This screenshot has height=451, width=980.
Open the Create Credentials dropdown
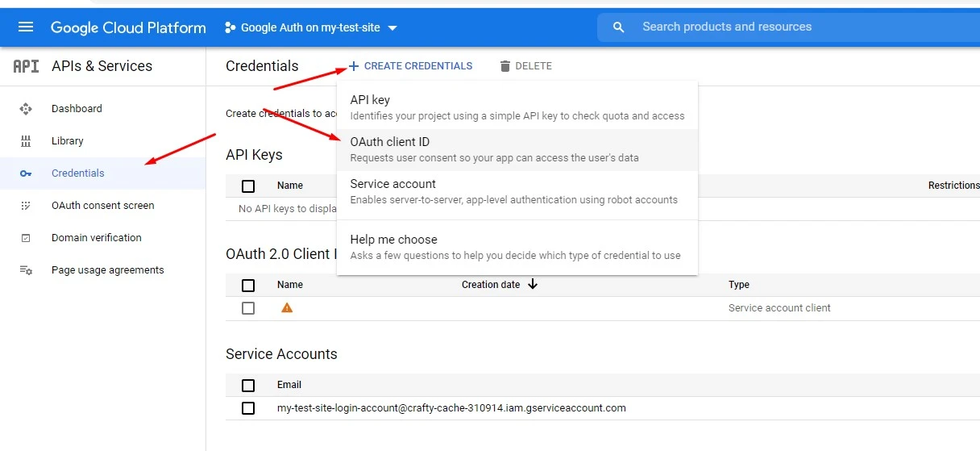point(410,66)
